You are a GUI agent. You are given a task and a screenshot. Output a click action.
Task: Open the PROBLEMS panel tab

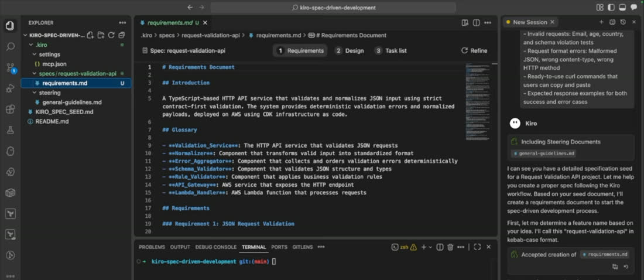pyautogui.click(x=152, y=247)
